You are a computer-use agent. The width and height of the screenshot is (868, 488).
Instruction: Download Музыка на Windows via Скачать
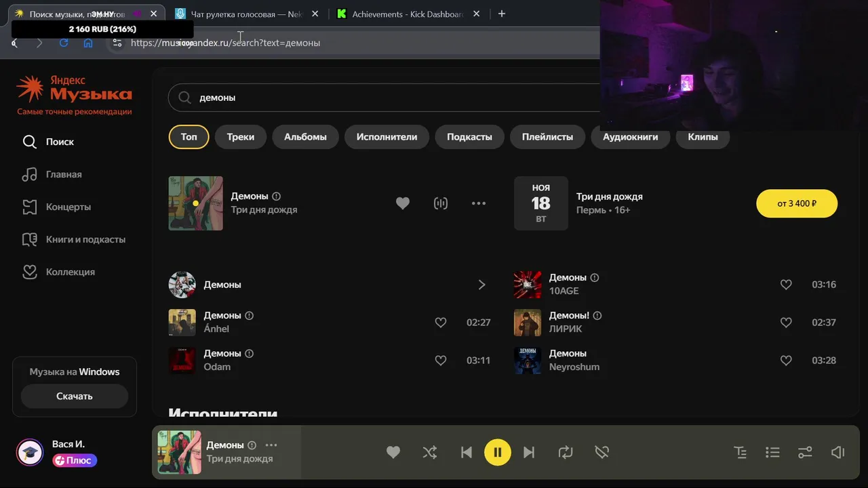coord(75,396)
